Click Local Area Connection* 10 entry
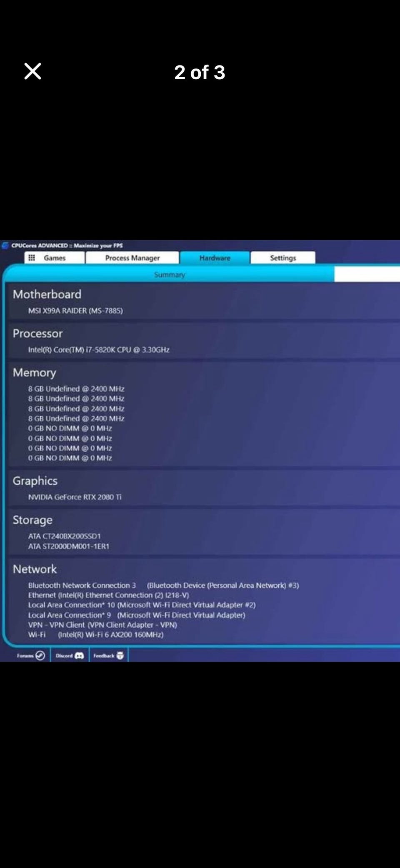 coord(142,605)
